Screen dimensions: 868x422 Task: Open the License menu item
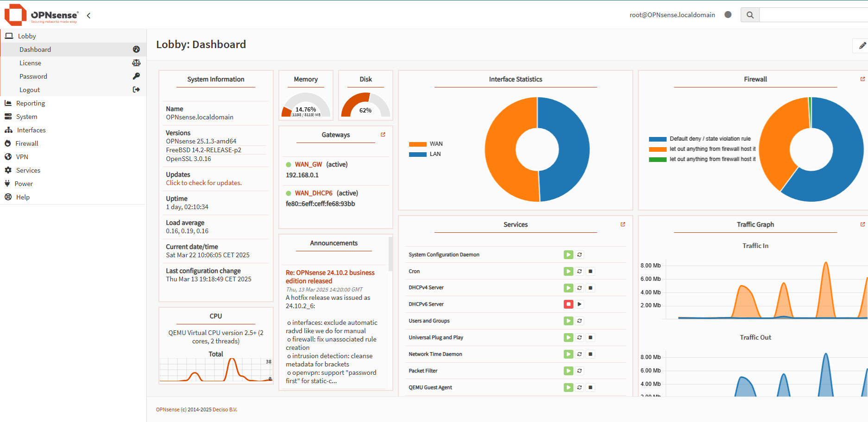point(73,63)
